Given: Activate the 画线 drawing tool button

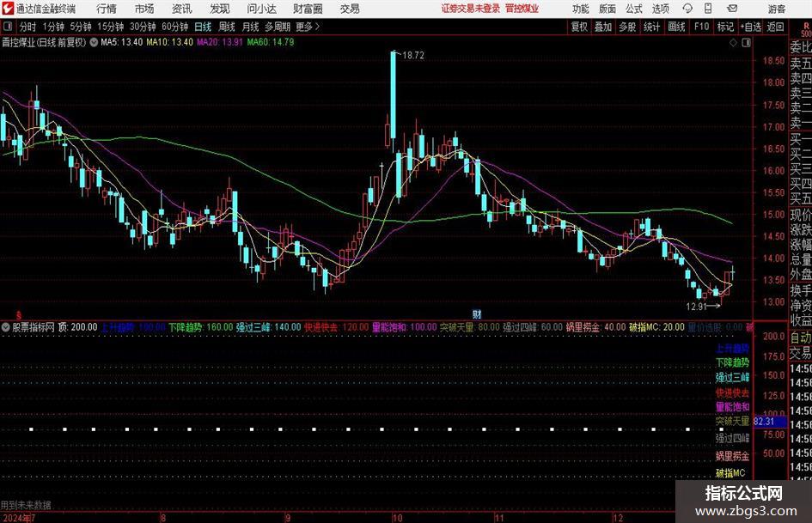Looking at the screenshot, I should pyautogui.click(x=676, y=27).
